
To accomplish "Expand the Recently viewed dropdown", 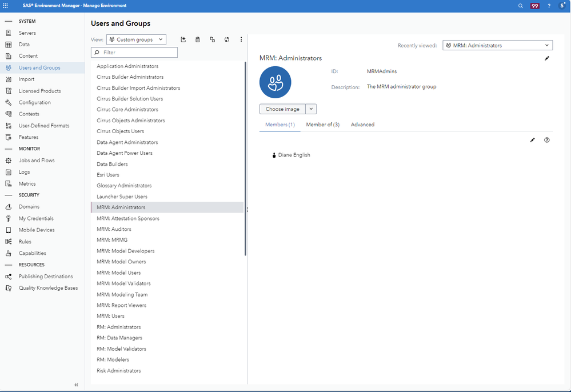I will tap(497, 45).
